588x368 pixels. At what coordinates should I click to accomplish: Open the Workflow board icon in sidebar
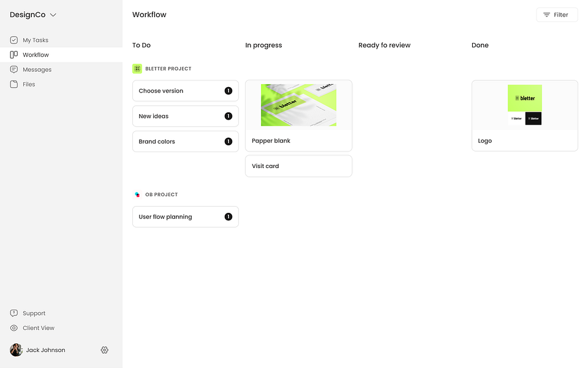pyautogui.click(x=13, y=55)
